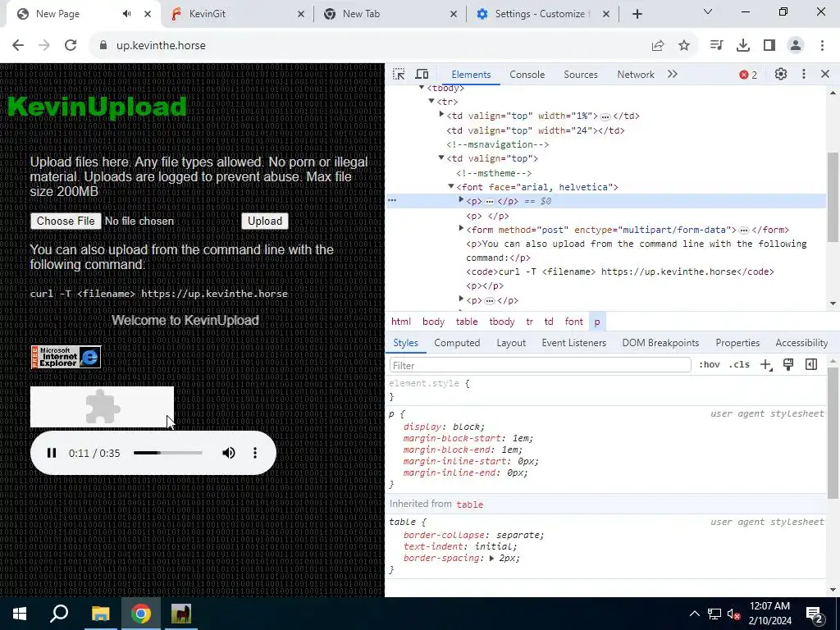Click the html breadcrumb

pos(400,322)
